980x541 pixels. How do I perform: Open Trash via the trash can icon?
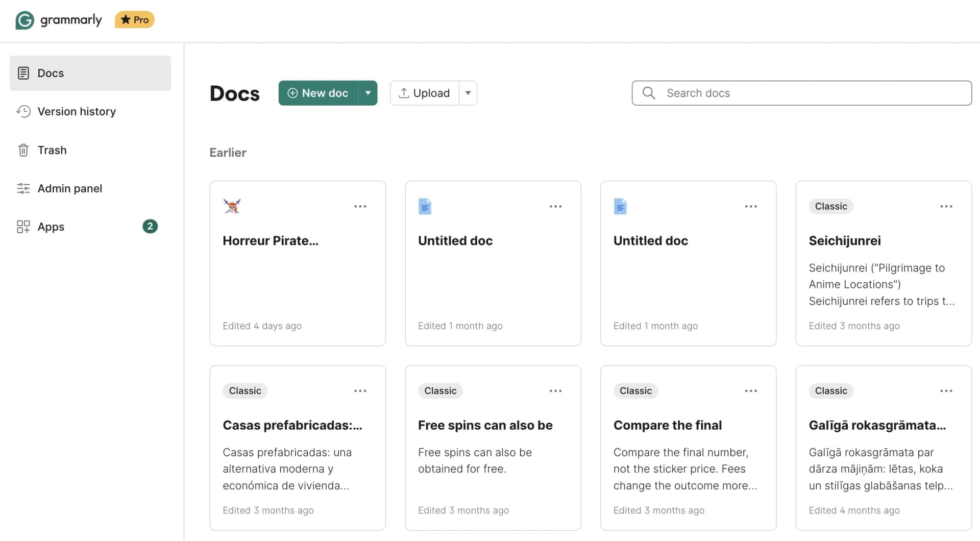(23, 150)
